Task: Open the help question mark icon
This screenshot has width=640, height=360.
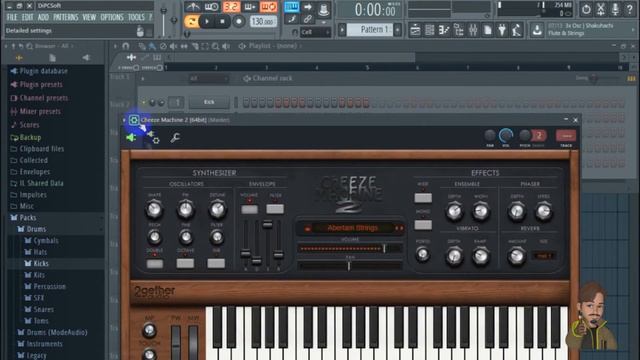Action: pyautogui.click(x=629, y=9)
